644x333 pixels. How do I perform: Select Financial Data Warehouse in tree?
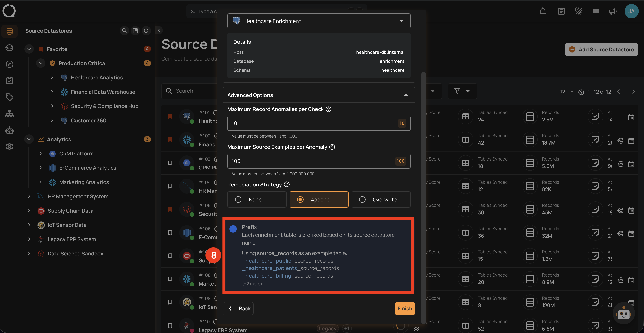103,92
